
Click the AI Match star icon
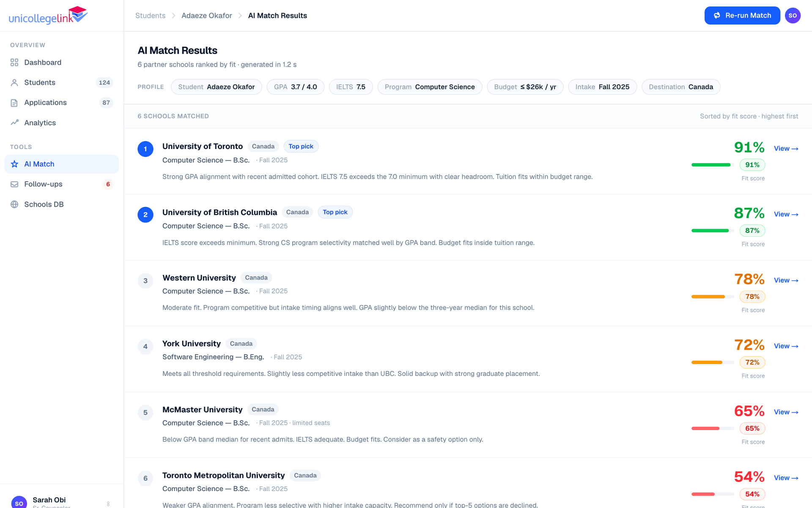[14, 164]
